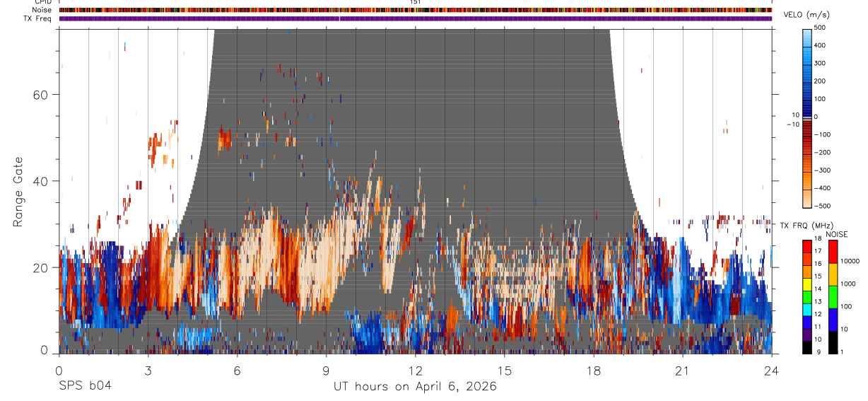Click the 500 label on velocity scale
This screenshot has height=401, width=868.
[x=821, y=28]
